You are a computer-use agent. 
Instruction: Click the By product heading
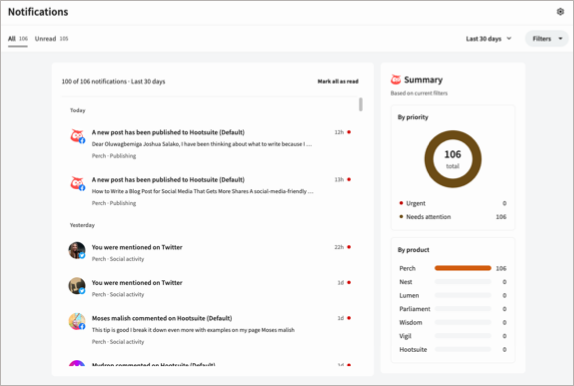tap(413, 250)
